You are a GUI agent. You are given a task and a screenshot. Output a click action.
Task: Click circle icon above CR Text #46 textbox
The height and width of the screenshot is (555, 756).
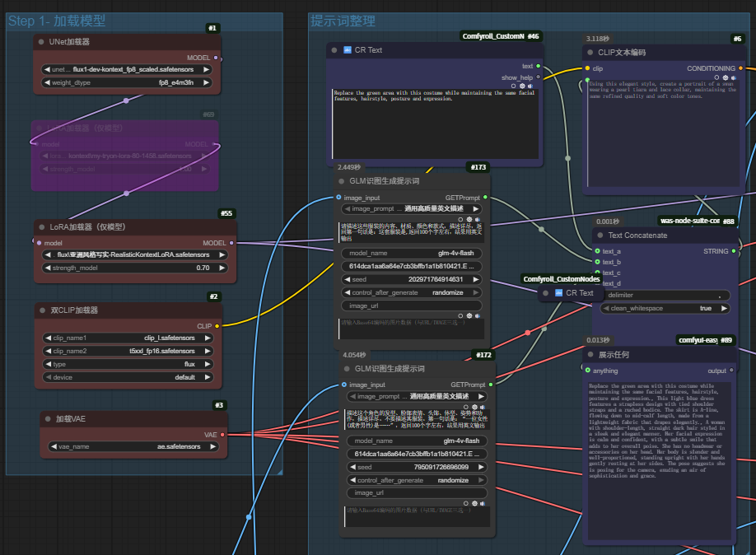[514, 86]
